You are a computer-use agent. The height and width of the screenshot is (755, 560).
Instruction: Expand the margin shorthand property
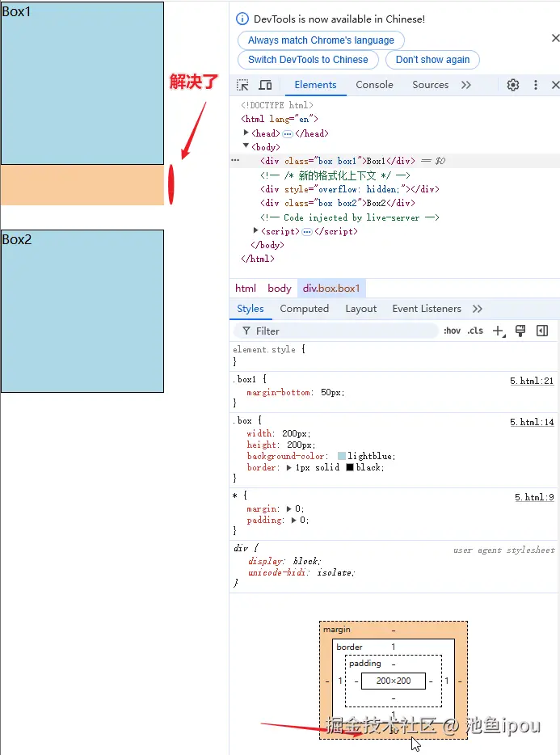(x=289, y=509)
